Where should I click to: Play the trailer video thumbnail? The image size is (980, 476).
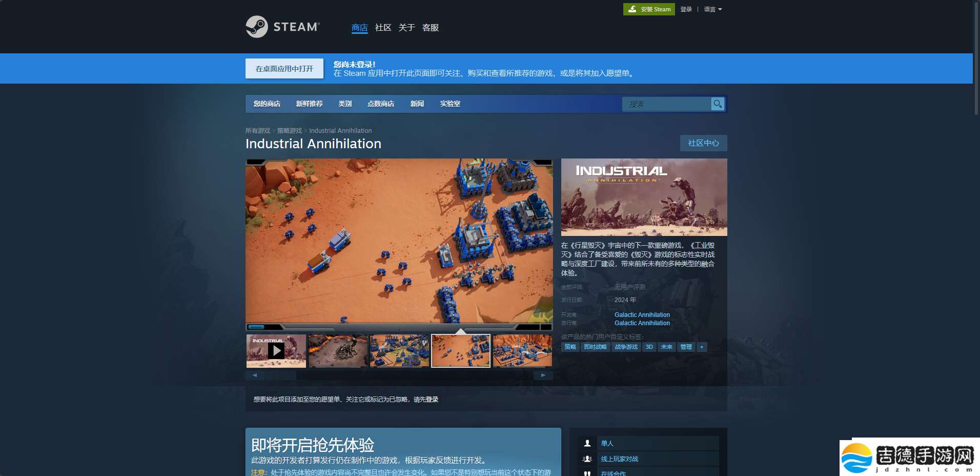(x=276, y=351)
